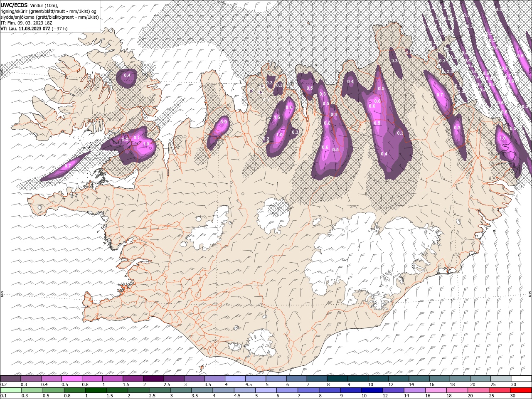Image resolution: width=532 pixels, height=399 pixels.
Task: Click the '0.2' value on the northern mainland snow patch
Action: click(x=266, y=139)
